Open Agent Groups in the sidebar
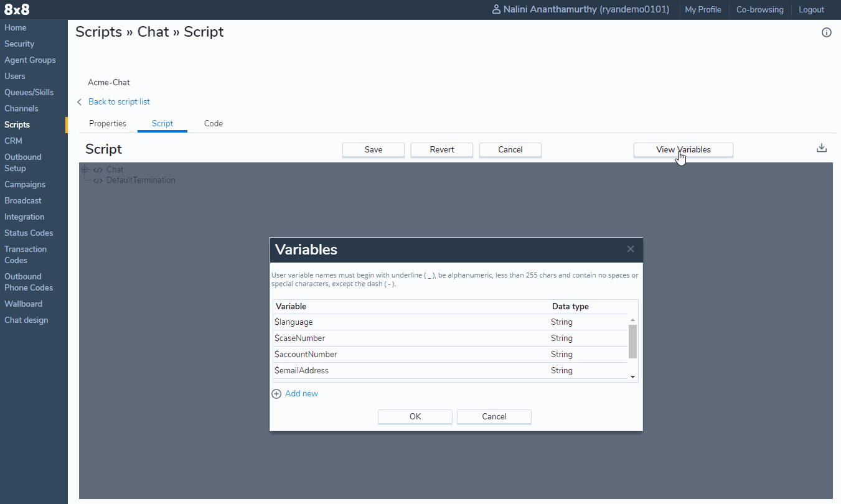The height and width of the screenshot is (504, 841). (x=30, y=60)
